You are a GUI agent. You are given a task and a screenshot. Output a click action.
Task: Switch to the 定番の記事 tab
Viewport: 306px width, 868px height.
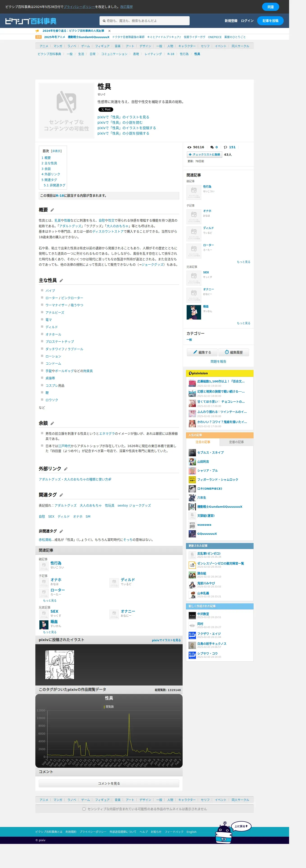click(x=236, y=442)
